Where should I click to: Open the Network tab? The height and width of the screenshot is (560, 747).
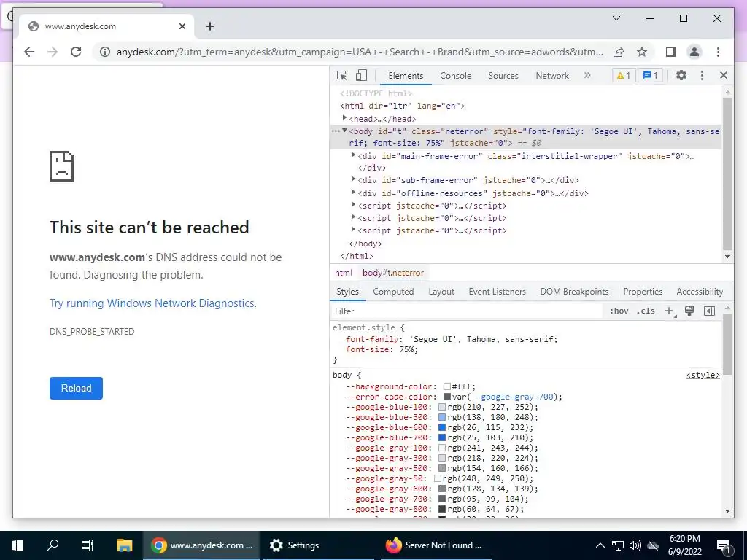pos(552,76)
